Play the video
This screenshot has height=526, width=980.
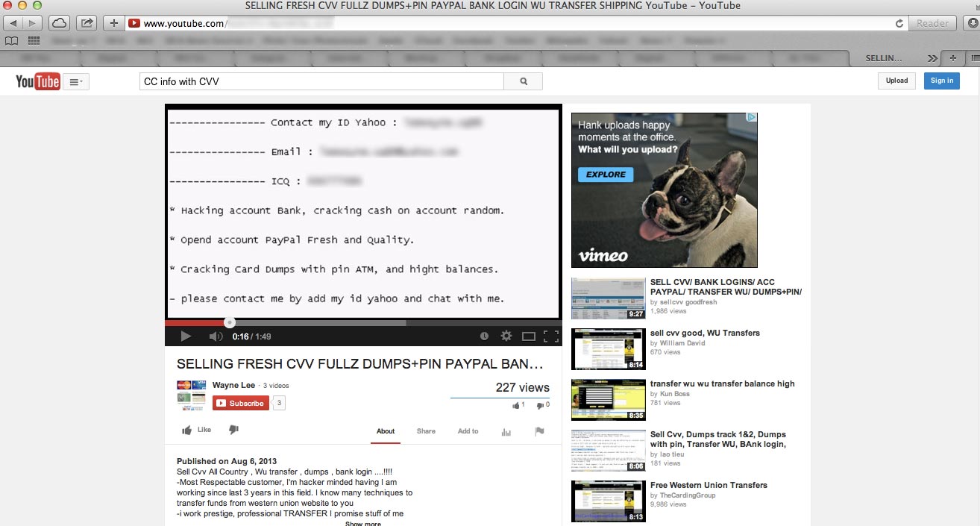point(186,336)
